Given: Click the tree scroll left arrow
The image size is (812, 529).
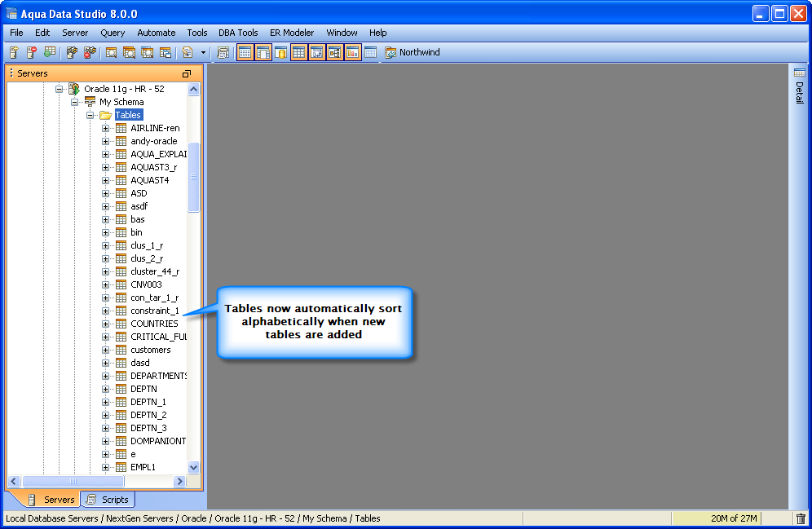Looking at the screenshot, I should pos(14,482).
